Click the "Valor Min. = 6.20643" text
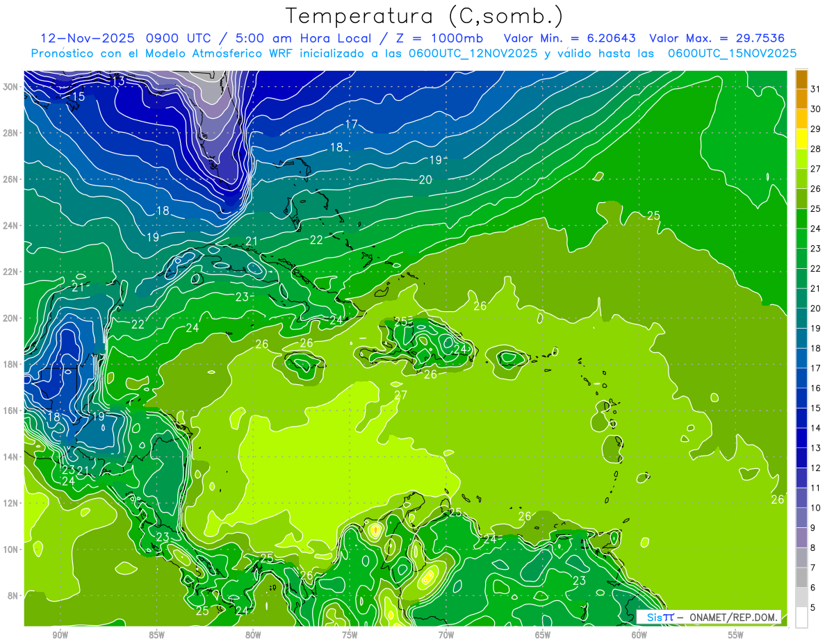The height and width of the screenshot is (644, 834). point(570,38)
